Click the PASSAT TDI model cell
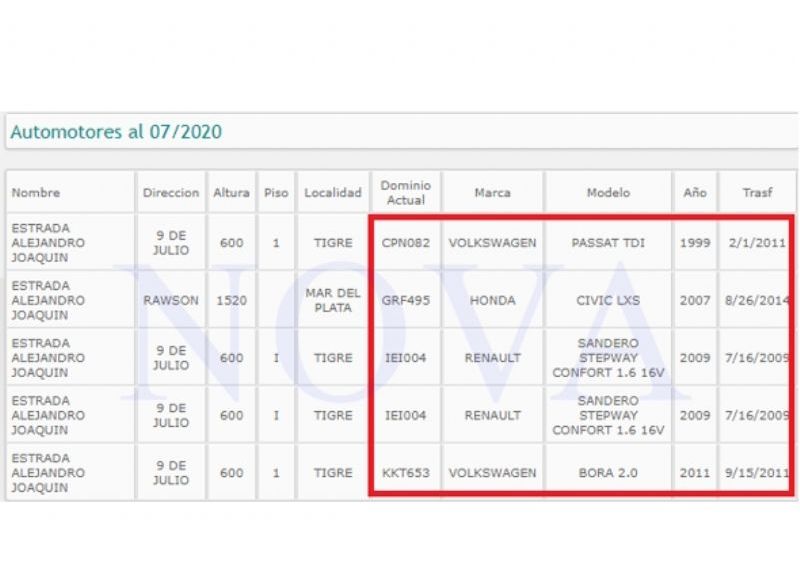This screenshot has width=800, height=579. point(608,243)
